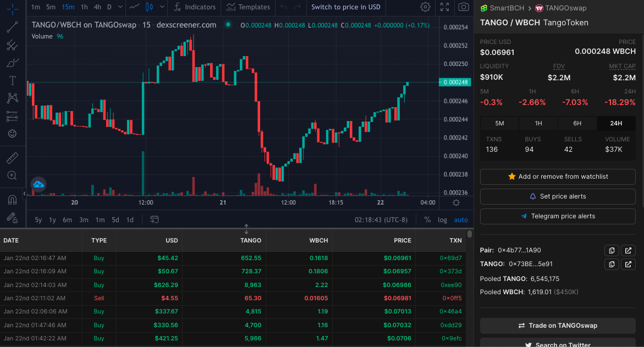
Task: Toggle percent scale on chart
Action: tap(427, 220)
